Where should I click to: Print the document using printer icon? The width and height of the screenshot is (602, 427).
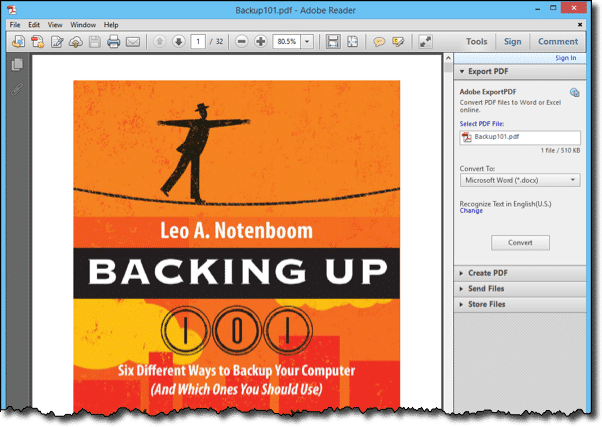pyautogui.click(x=113, y=41)
